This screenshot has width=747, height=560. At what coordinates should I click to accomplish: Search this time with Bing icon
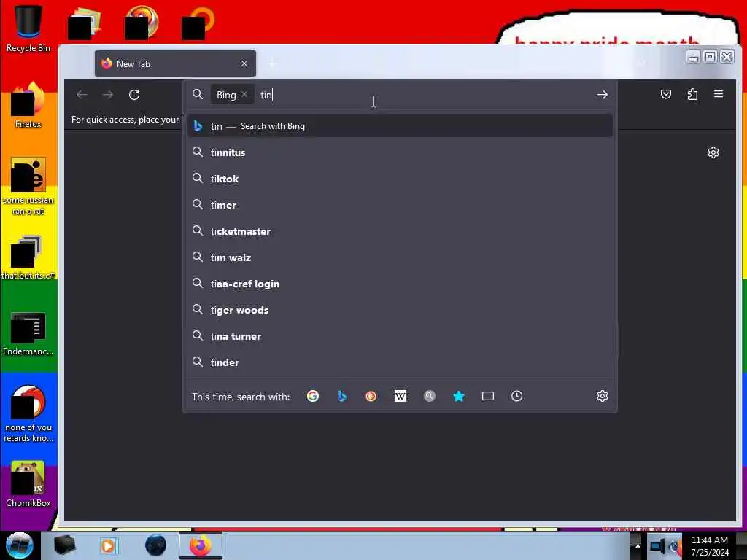[x=342, y=396]
